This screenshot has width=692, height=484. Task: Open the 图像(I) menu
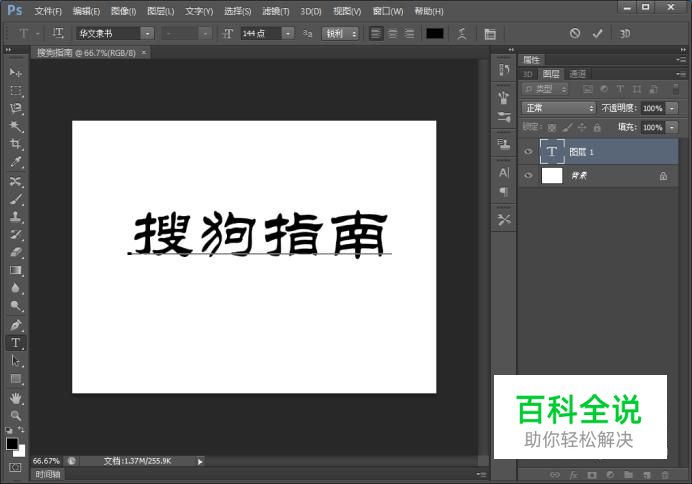[x=123, y=11]
